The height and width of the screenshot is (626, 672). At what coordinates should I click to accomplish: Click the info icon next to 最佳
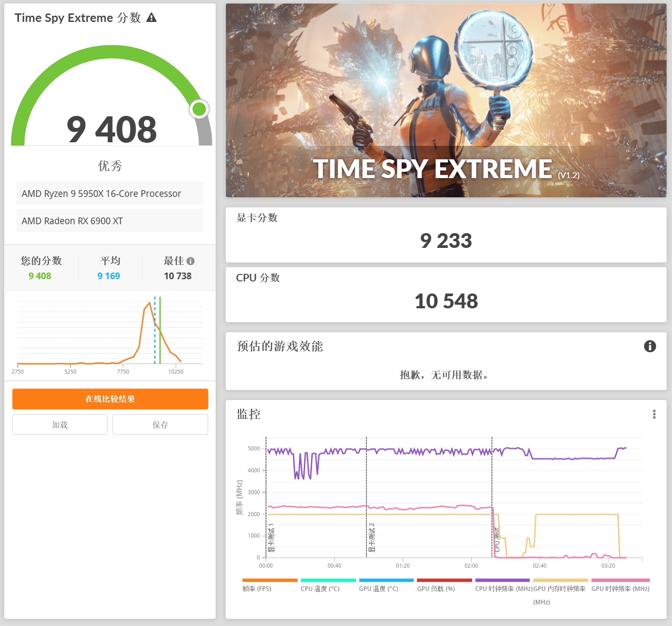pyautogui.click(x=191, y=261)
